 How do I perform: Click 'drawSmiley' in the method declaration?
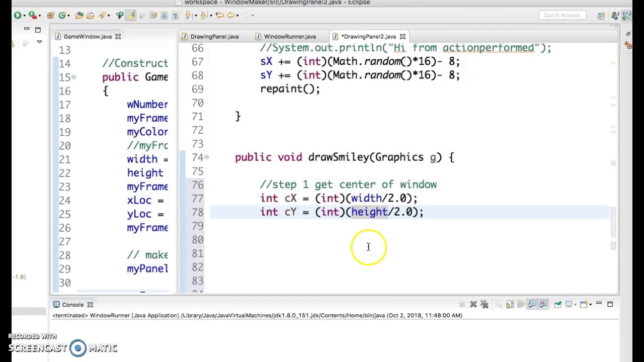coord(339,157)
